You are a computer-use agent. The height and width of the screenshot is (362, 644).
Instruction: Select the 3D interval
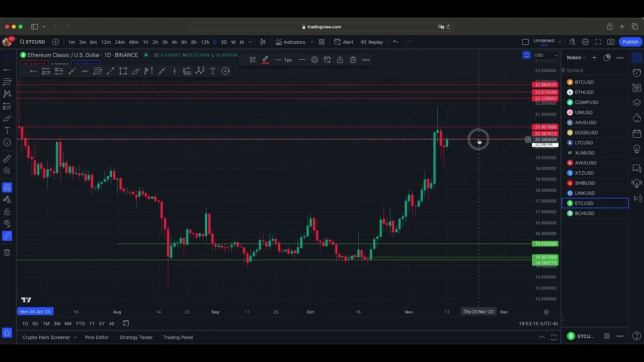click(224, 42)
